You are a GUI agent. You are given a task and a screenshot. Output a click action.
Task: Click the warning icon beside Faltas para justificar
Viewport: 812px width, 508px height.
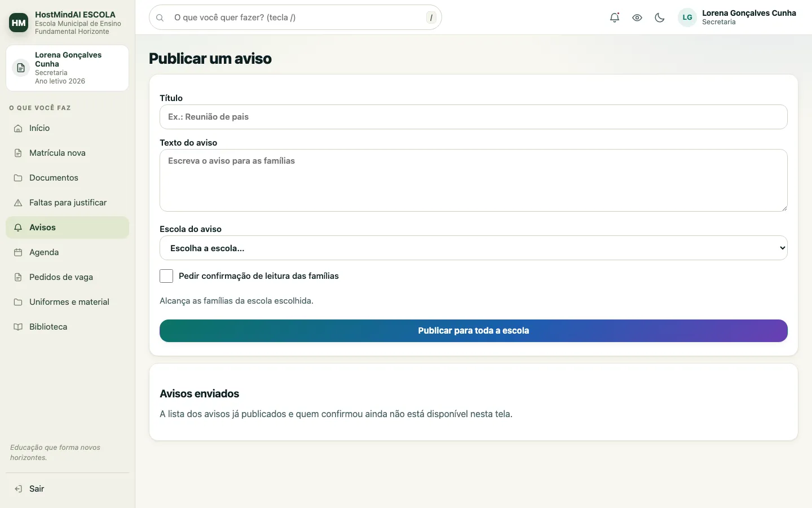pos(18,203)
